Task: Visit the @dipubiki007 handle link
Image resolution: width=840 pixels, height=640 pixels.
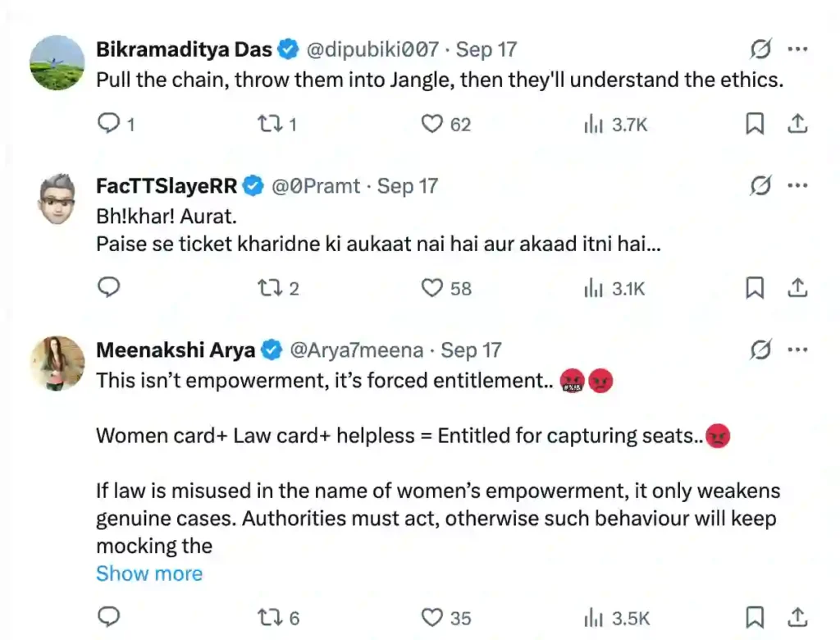Action: tap(372, 49)
